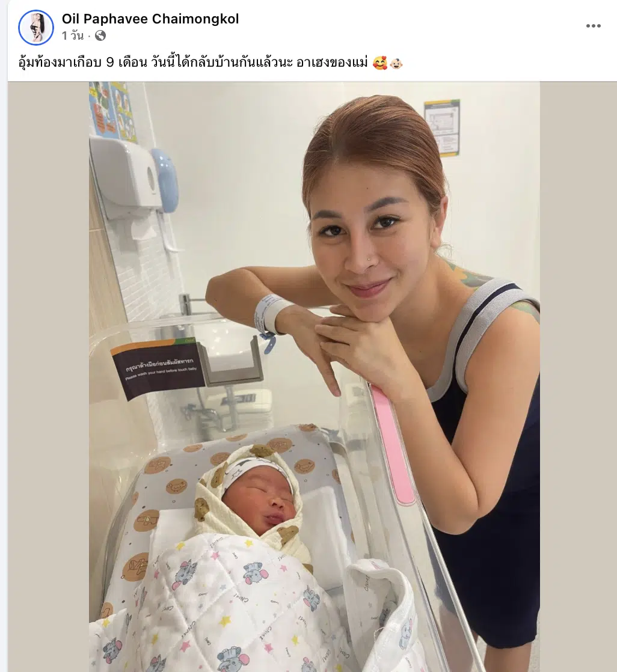The image size is (617, 672).
Task: Open Oil Paphavee Chaimongkol's profile name link
Action: point(150,19)
